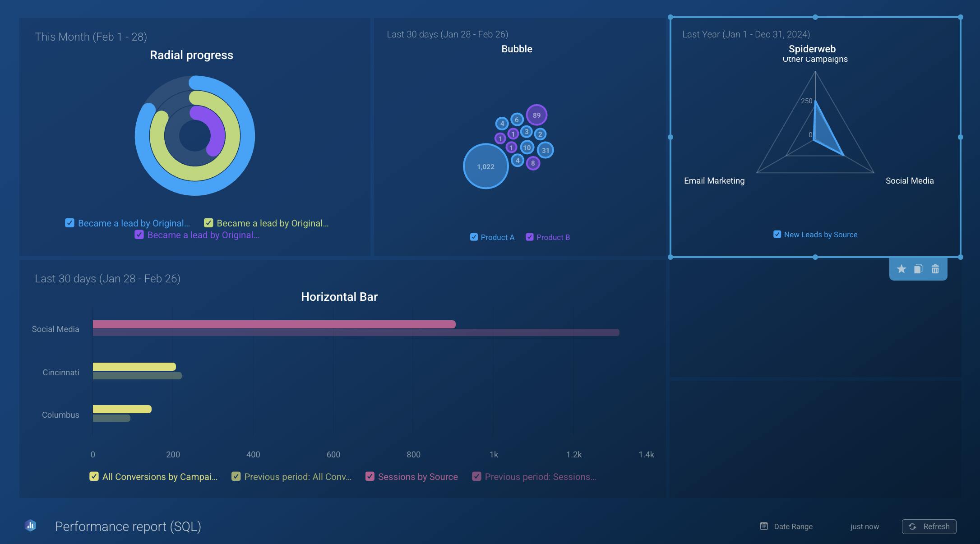
Task: Uncheck the Product B legend checkbox
Action: point(530,237)
